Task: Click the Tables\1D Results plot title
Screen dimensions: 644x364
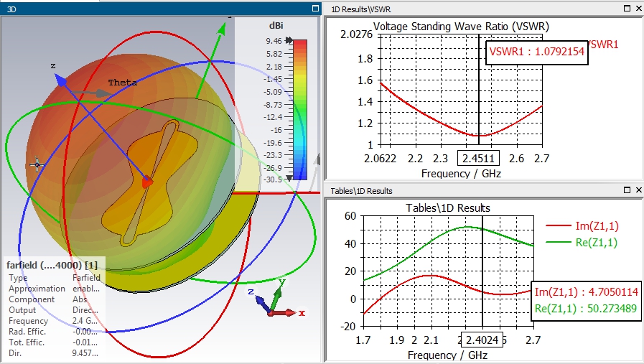Action: (x=448, y=208)
